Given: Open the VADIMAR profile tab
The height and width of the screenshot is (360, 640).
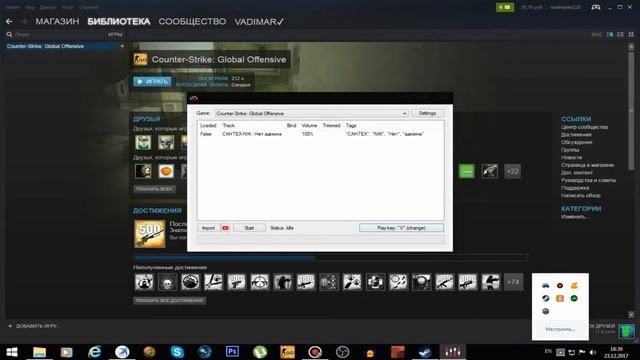Looking at the screenshot, I should click(x=259, y=22).
